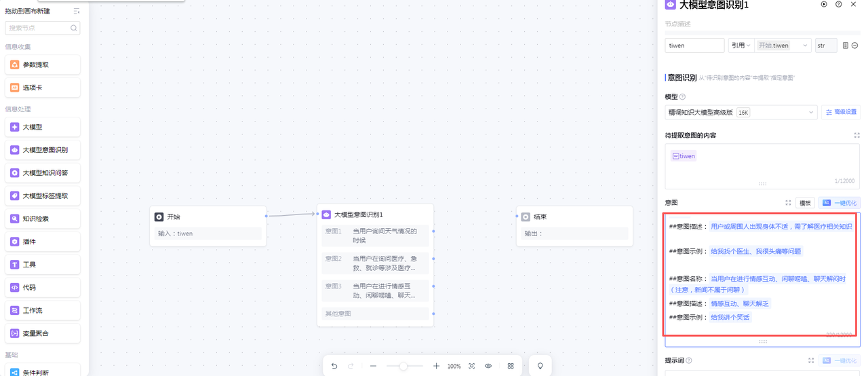
Task: Click the 输入：tiwen field in 开始 node
Action: coord(208,233)
